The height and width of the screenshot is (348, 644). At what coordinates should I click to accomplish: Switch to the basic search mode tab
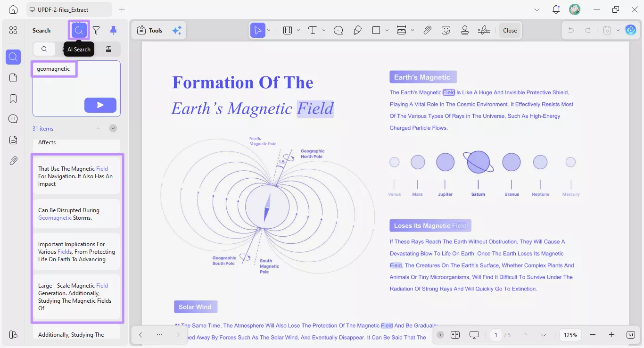pyautogui.click(x=44, y=49)
